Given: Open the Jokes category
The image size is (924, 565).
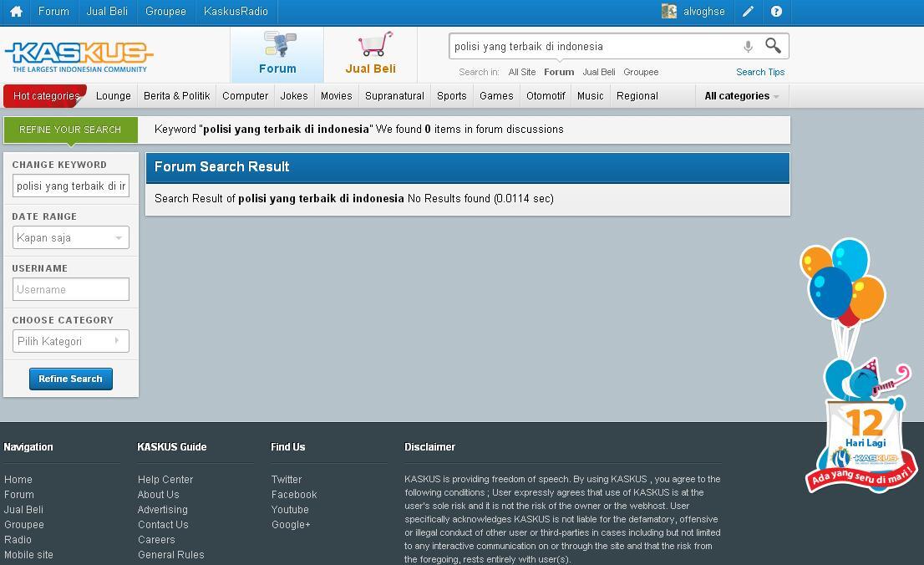Looking at the screenshot, I should pyautogui.click(x=294, y=96).
